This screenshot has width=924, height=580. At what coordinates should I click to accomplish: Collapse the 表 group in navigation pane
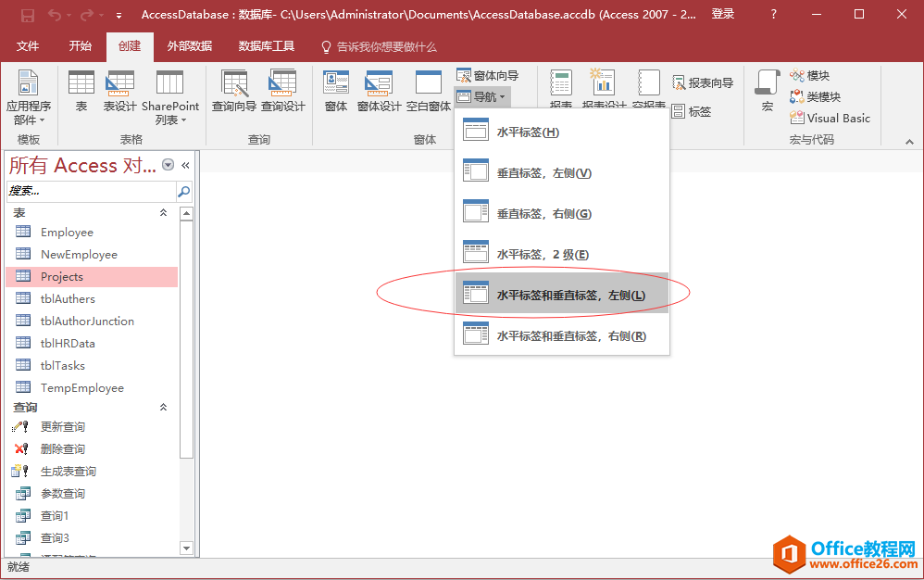tap(164, 213)
